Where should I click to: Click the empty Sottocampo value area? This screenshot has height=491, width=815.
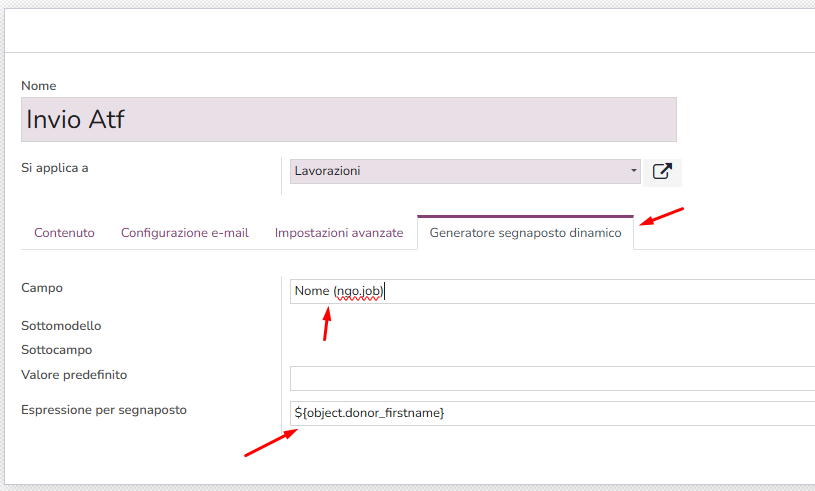click(x=550, y=350)
